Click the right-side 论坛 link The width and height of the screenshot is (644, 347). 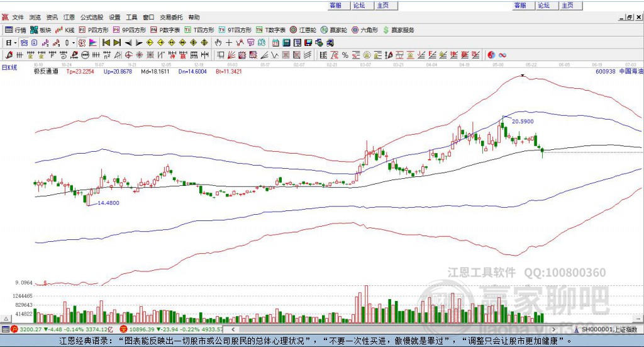543,5
